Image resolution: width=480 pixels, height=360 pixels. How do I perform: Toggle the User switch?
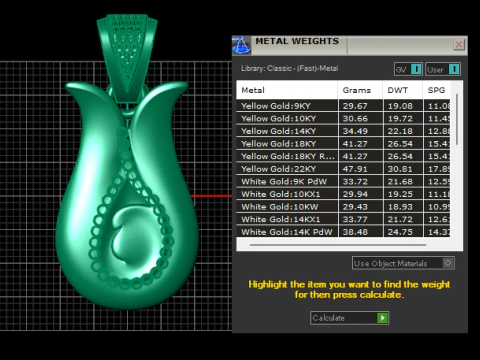(x=443, y=69)
